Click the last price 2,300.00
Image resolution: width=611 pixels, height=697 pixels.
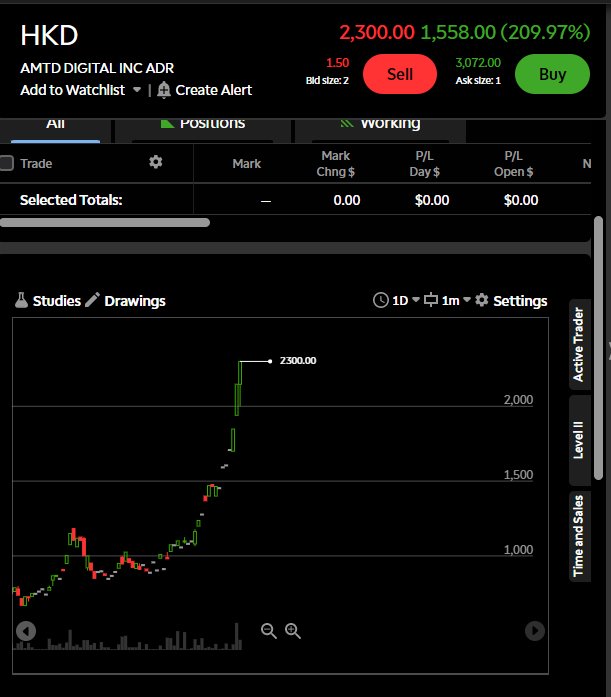tap(377, 32)
